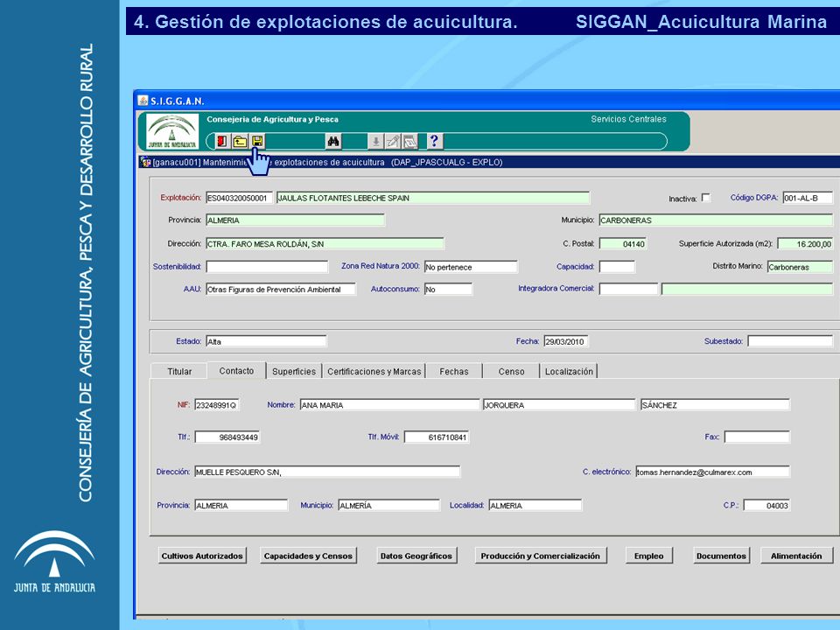Click the Municipio value CARBONERAS
The image size is (840, 630).
click(716, 220)
